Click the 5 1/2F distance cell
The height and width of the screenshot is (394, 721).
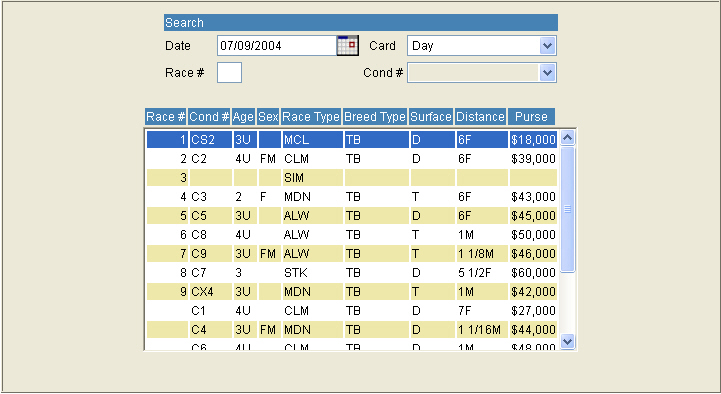coord(482,273)
